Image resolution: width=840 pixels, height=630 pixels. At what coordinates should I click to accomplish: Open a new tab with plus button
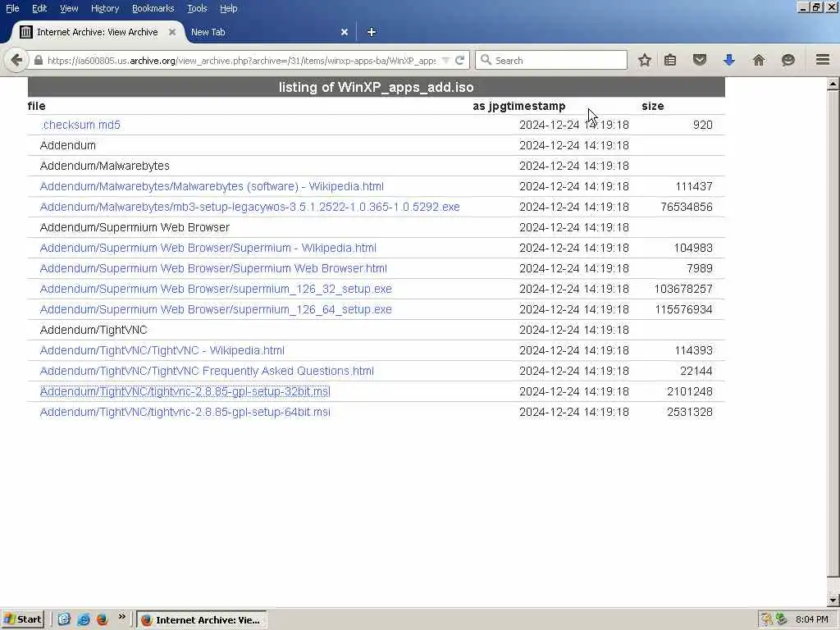click(372, 32)
